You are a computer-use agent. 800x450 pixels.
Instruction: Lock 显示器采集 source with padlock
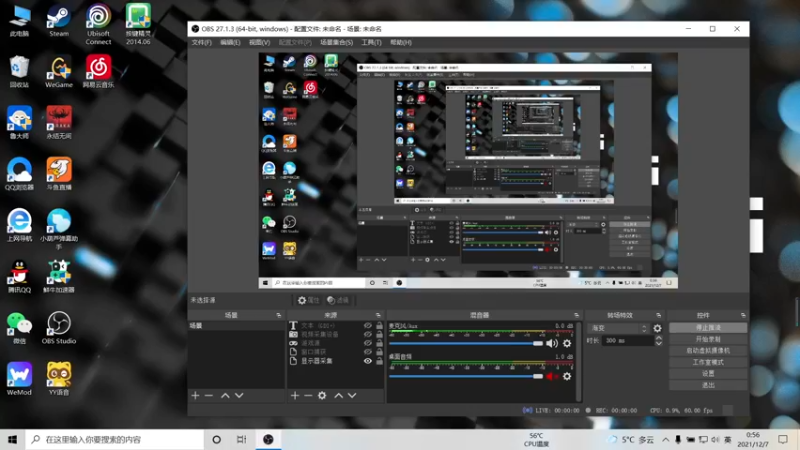[x=379, y=361]
